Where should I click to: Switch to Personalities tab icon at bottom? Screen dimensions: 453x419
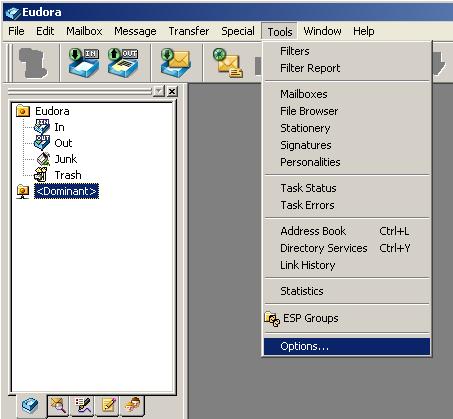(133, 405)
